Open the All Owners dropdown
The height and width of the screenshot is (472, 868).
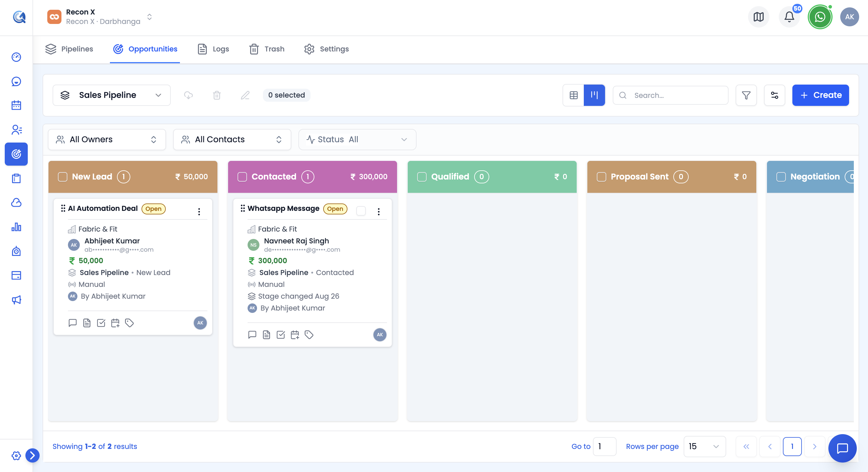[x=107, y=139]
